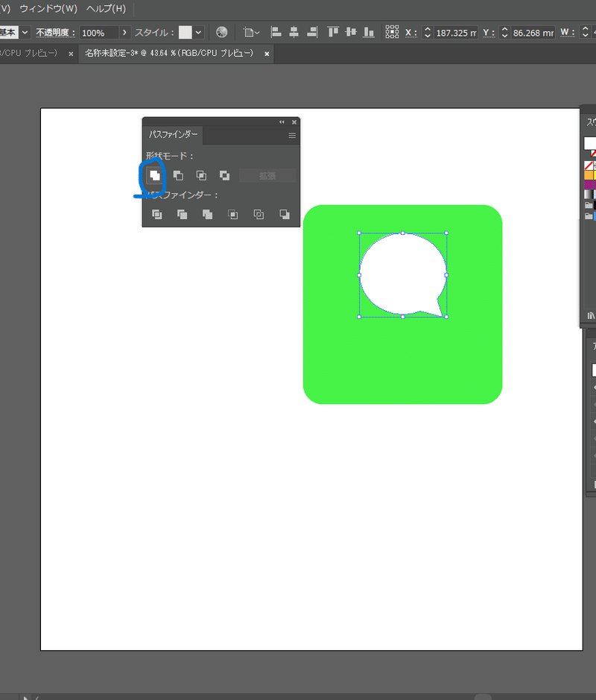Collapse the Pathfinder panel with the double-arrow
Screen dimensions: 596x700
282,122
